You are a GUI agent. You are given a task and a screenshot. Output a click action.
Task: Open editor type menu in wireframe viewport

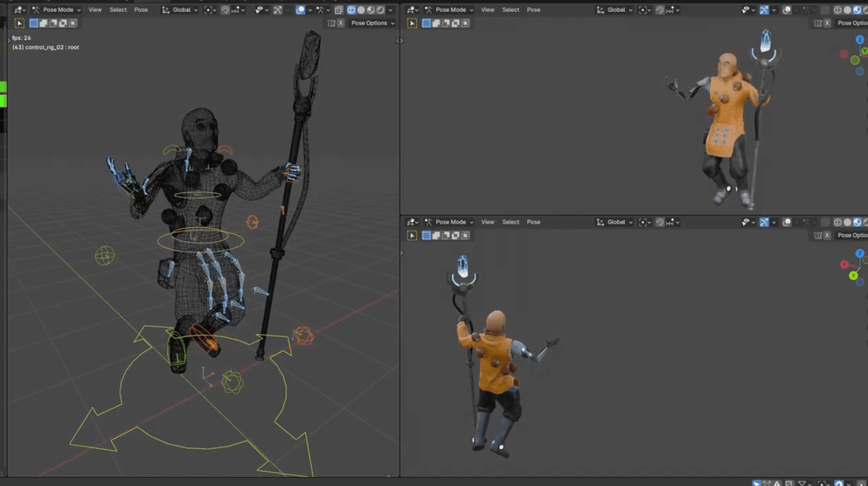coord(19,10)
